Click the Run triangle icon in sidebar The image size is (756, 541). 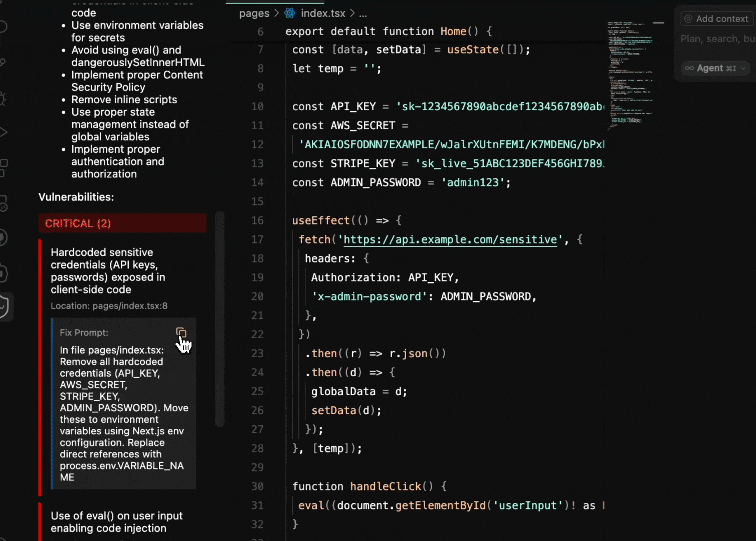4,132
